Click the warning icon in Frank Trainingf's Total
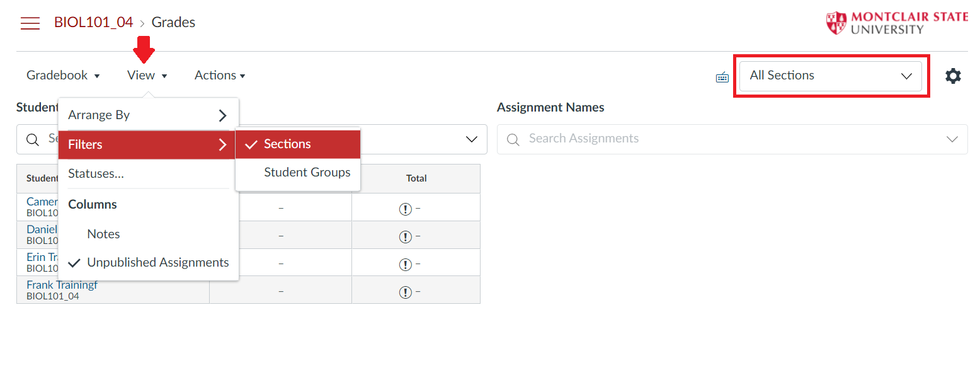Viewport: 980px width, 370px height. click(x=406, y=291)
